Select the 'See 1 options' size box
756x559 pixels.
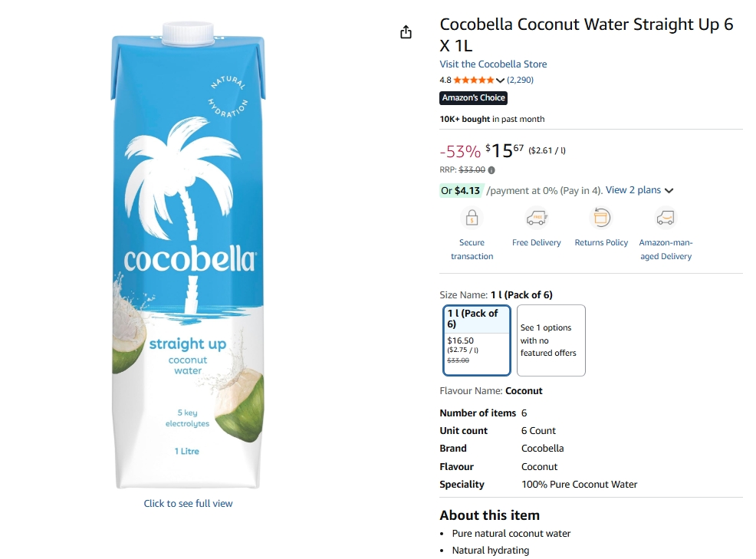[551, 340]
